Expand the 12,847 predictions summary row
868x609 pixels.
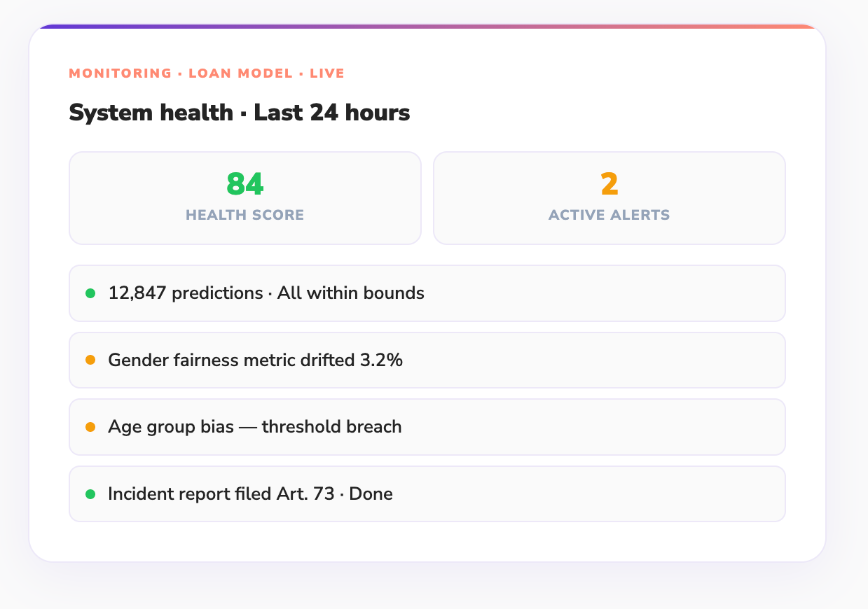point(427,293)
